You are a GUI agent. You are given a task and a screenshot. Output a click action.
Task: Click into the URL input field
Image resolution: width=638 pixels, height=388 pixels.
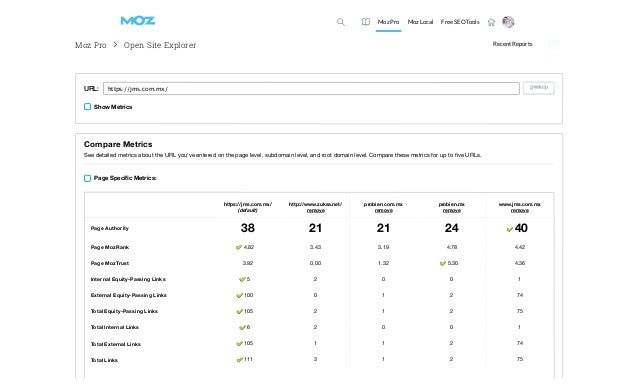[311, 89]
